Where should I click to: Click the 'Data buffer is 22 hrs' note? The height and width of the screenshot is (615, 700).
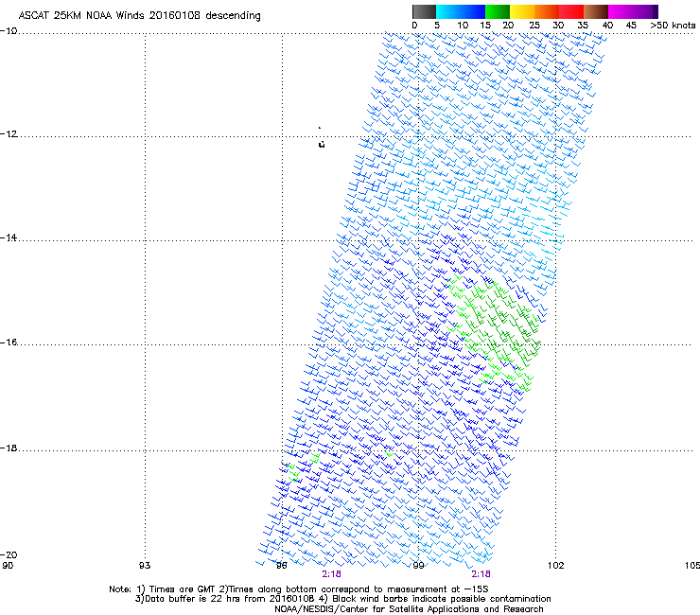pos(342,599)
